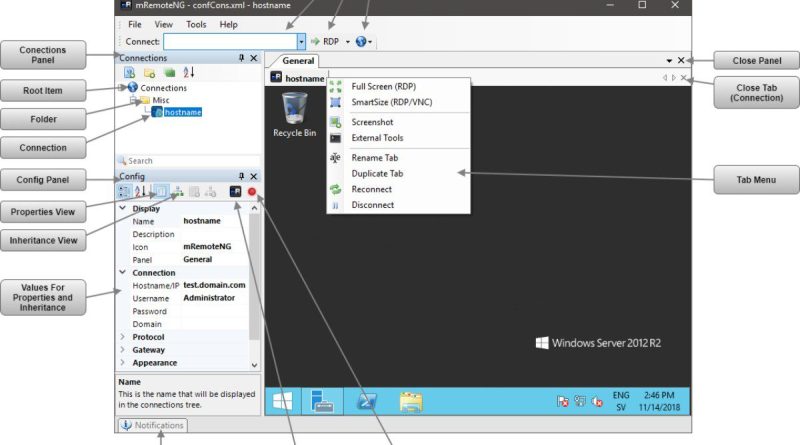Image resolution: width=800 pixels, height=445 pixels.
Task: Click the Hostname/IP value 'test.domain.com'
Action: [x=214, y=285]
